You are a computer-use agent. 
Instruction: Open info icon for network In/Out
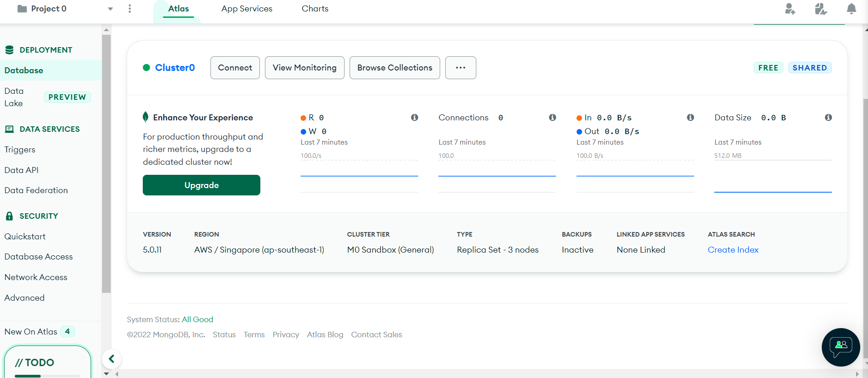(x=690, y=118)
